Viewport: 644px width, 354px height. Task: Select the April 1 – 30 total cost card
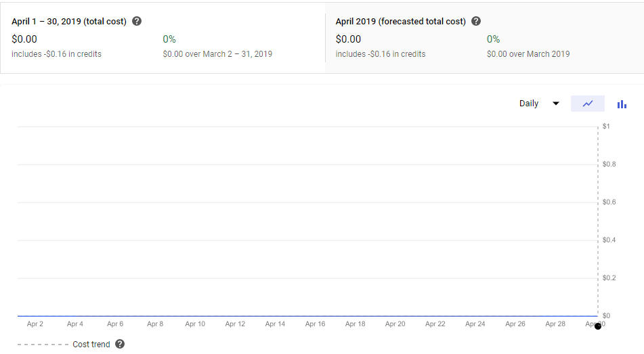coord(163,38)
